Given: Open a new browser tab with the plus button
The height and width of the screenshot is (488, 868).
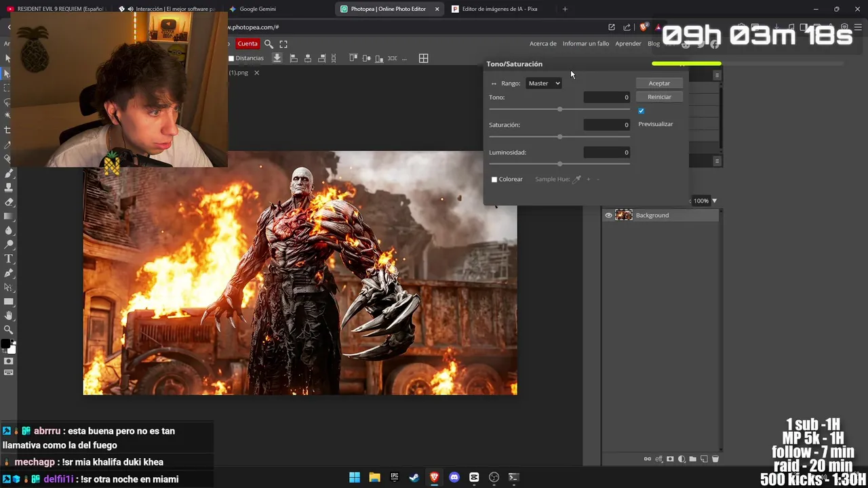Looking at the screenshot, I should (565, 9).
